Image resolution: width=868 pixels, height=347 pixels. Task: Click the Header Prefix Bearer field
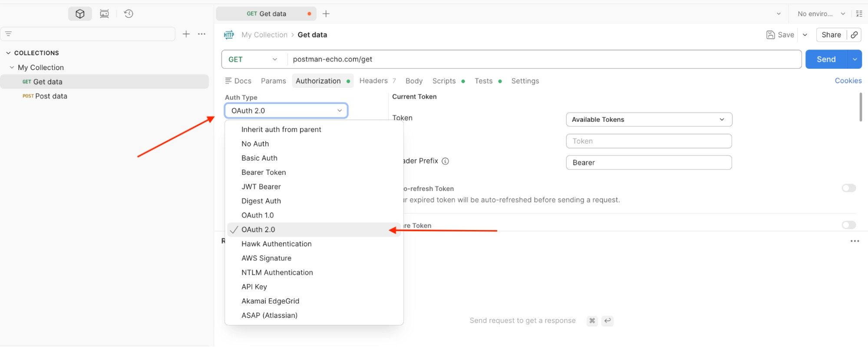pyautogui.click(x=649, y=163)
